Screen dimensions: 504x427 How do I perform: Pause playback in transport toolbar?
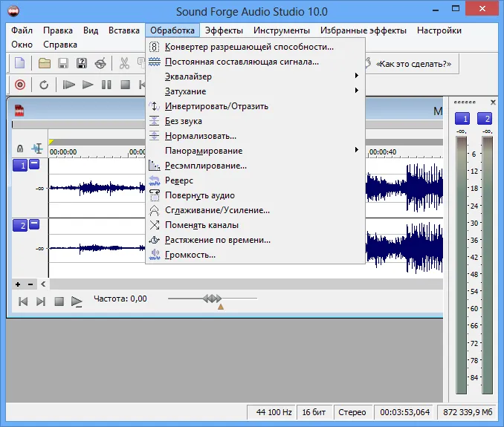[x=106, y=85]
